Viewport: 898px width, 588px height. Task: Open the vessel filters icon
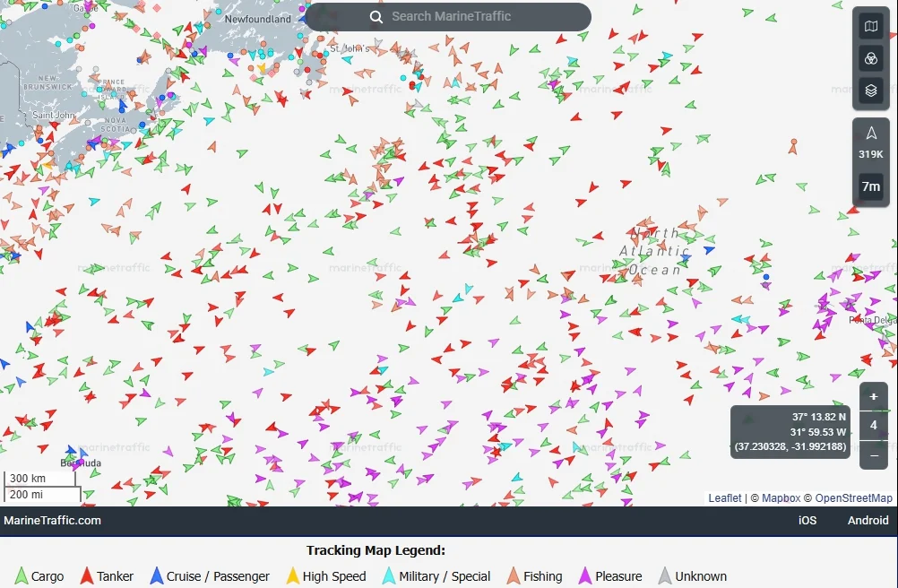point(871,58)
